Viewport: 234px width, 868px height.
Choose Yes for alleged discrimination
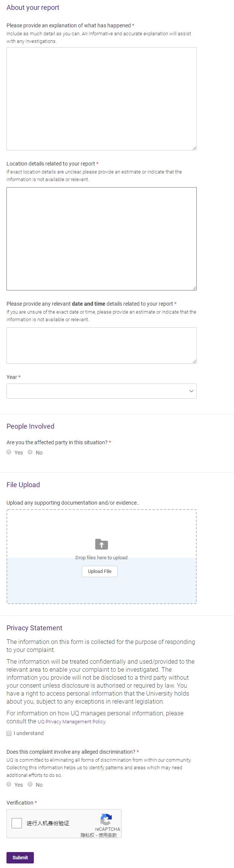pos(9,784)
